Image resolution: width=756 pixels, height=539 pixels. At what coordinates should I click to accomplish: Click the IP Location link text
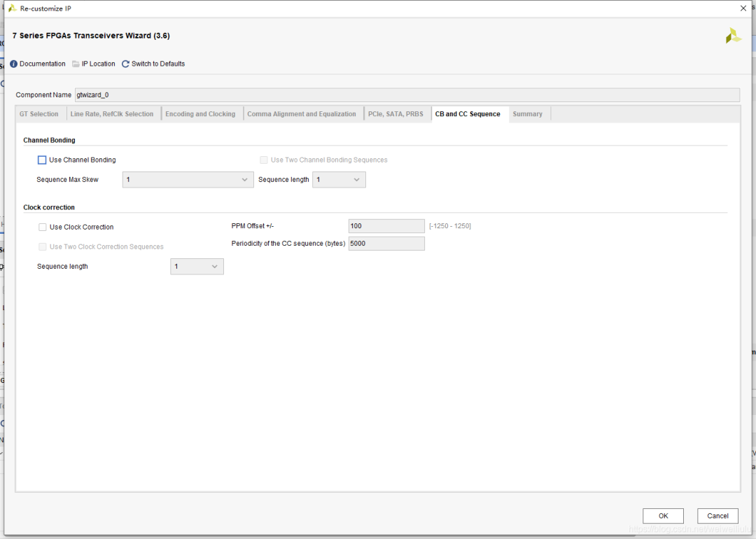pyautogui.click(x=99, y=64)
